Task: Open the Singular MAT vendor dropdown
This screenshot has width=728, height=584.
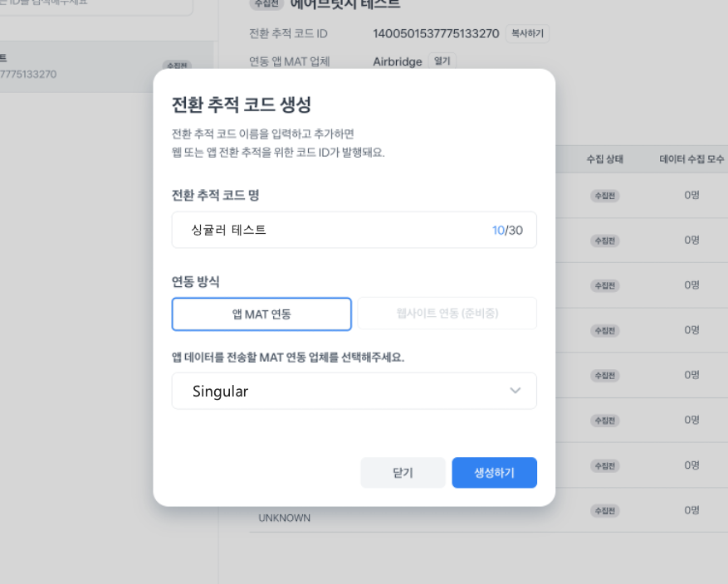Action: point(354,391)
